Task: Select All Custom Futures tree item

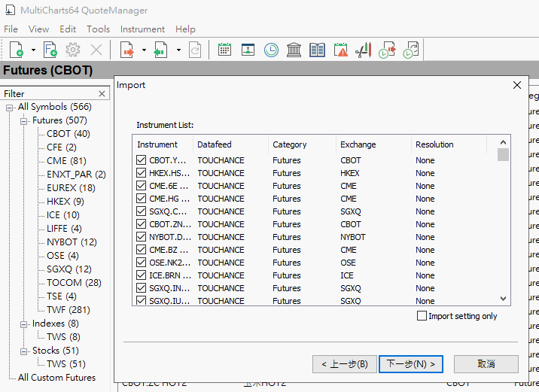Action: point(56,377)
